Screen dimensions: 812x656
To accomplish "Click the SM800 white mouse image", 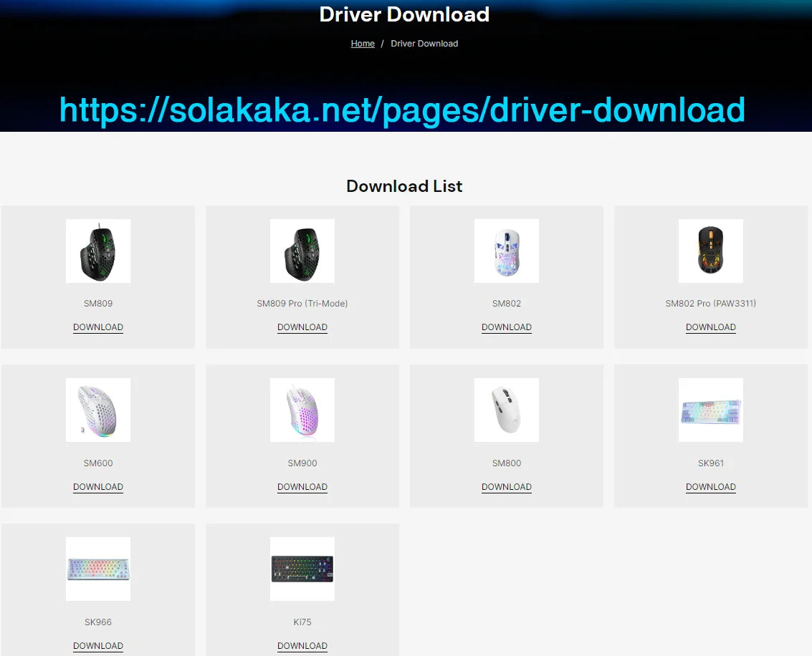I will tap(507, 410).
